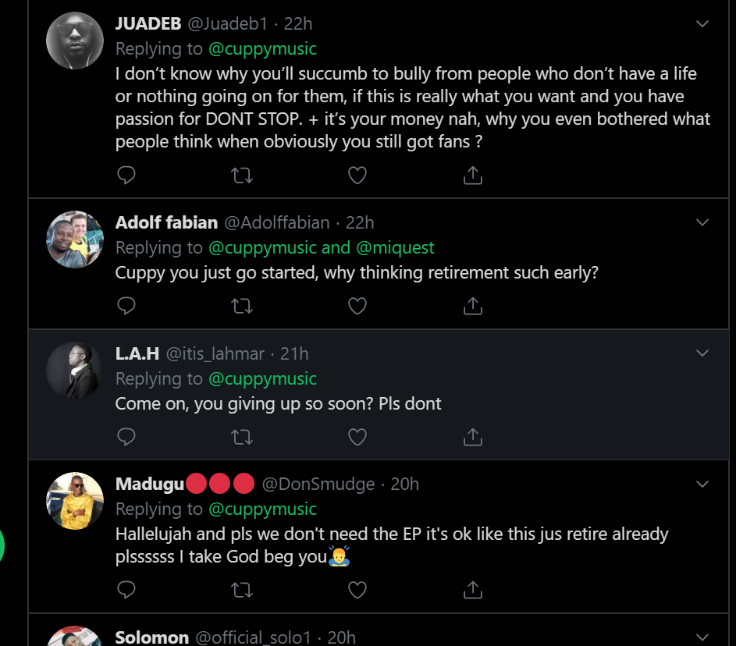Open @miquest mention link
This screenshot has width=736, height=646.
[395, 247]
